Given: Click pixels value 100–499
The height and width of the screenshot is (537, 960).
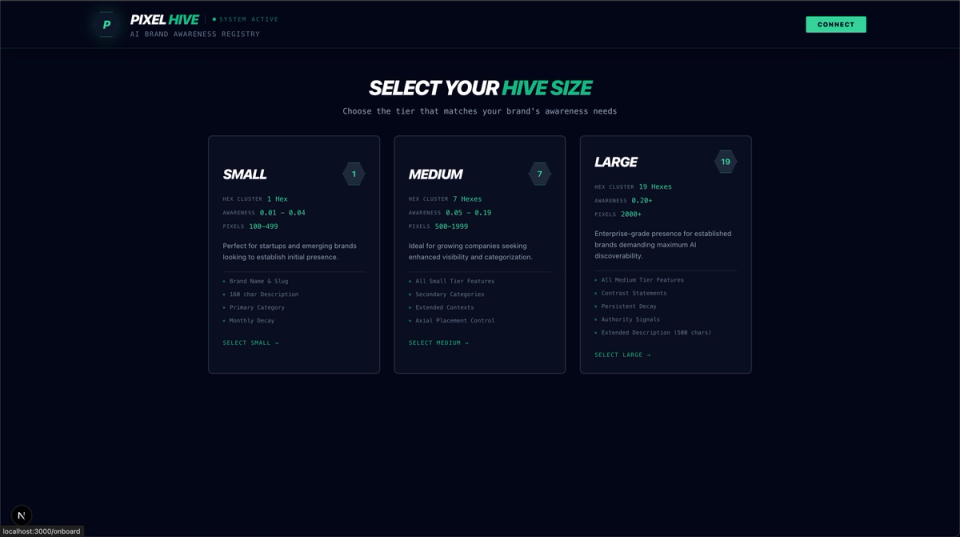Looking at the screenshot, I should [263, 227].
